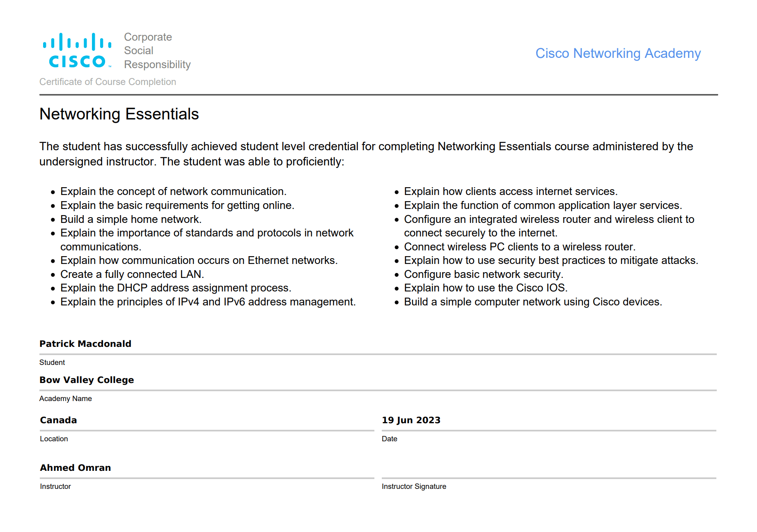The image size is (757, 532).
Task: Select the Configure basic network security bullet
Action: click(x=484, y=274)
